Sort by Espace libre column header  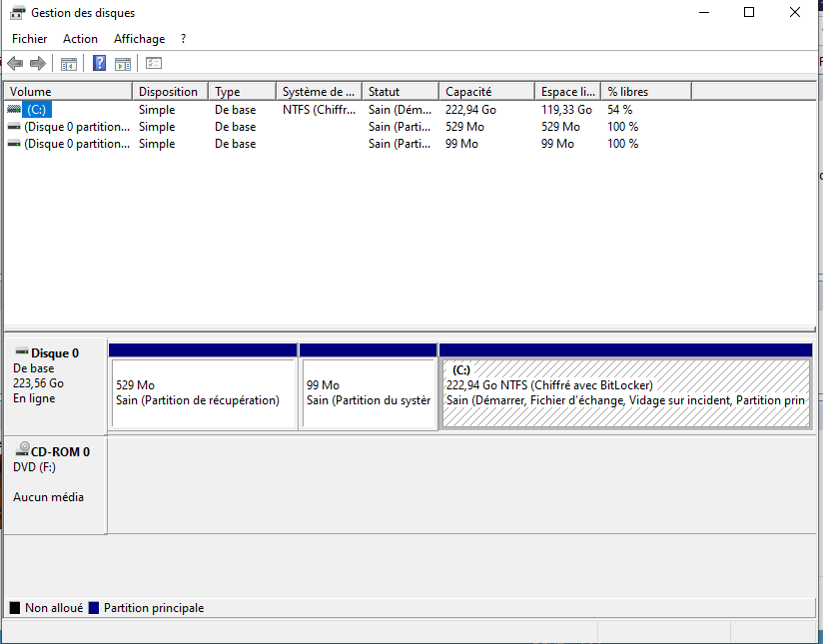[x=568, y=91]
